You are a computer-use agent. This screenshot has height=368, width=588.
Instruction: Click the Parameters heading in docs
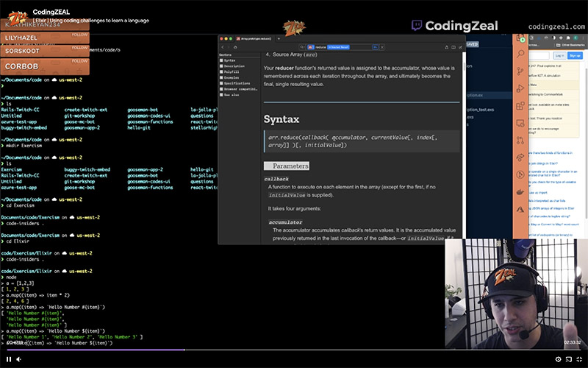[x=287, y=166]
